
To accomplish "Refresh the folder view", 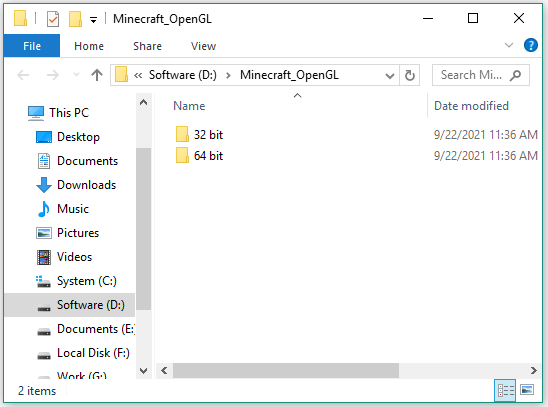I will (410, 75).
